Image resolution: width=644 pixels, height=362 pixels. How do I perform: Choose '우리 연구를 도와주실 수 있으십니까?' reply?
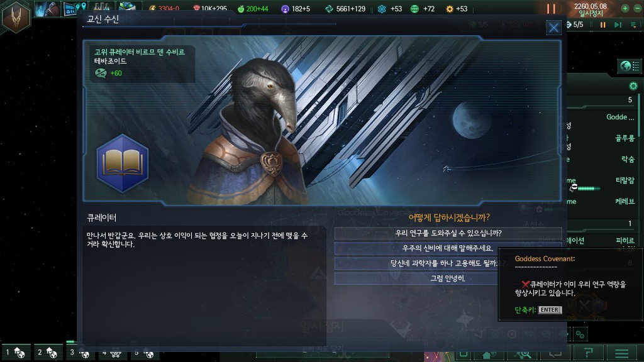coord(448,233)
